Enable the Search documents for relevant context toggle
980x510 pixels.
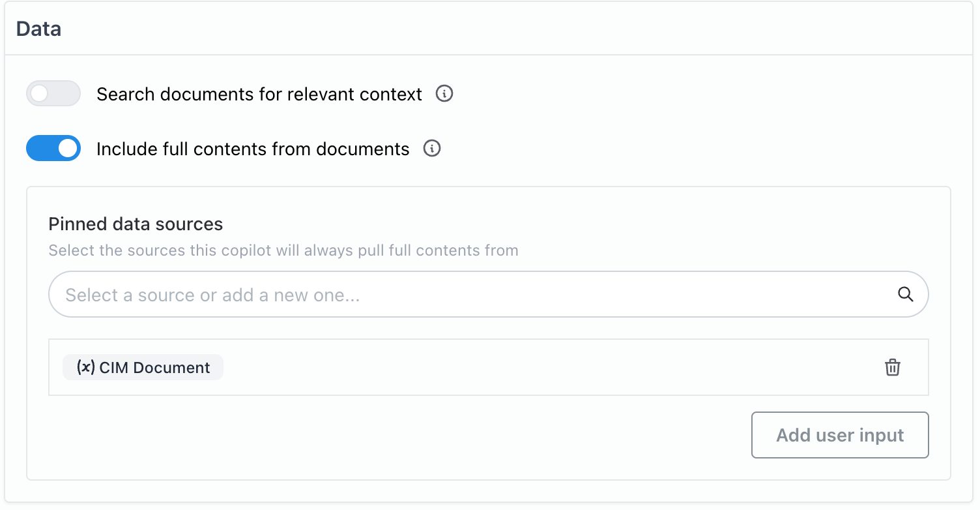pos(53,94)
